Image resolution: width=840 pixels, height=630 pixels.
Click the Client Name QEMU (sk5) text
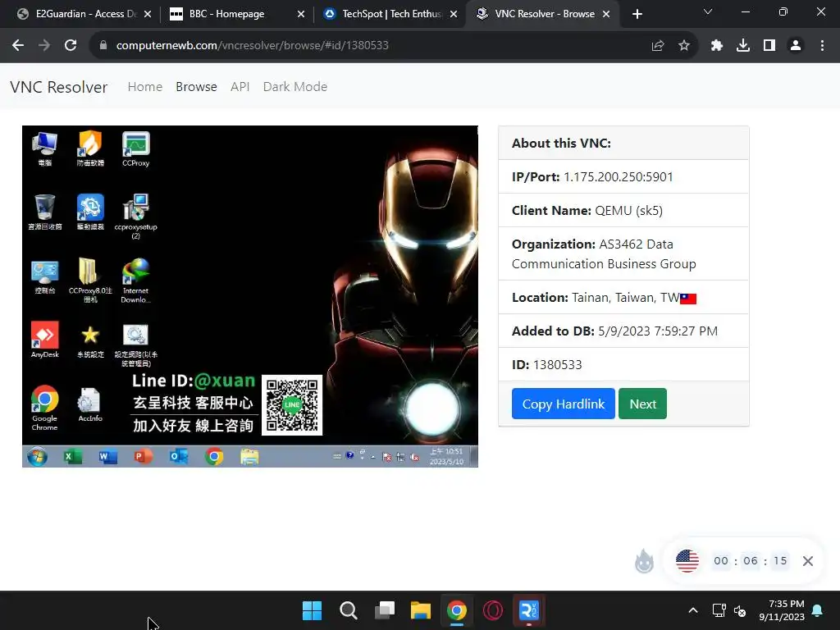click(x=587, y=211)
